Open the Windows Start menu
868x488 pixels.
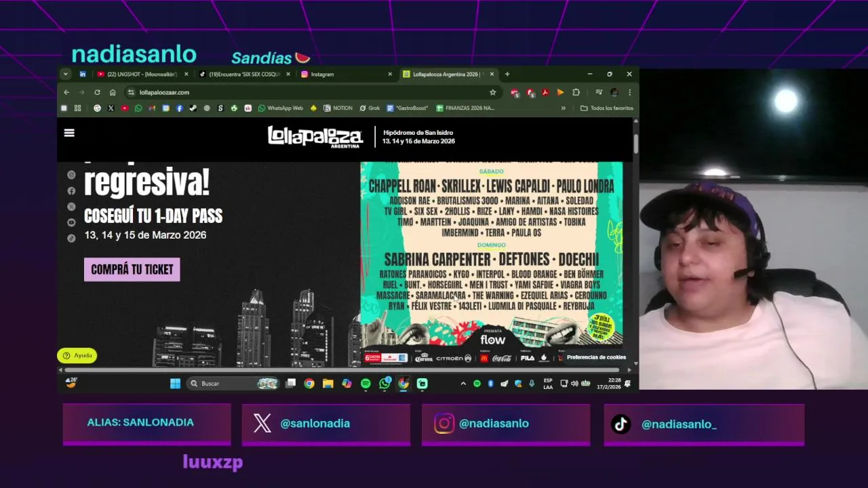pos(175,384)
